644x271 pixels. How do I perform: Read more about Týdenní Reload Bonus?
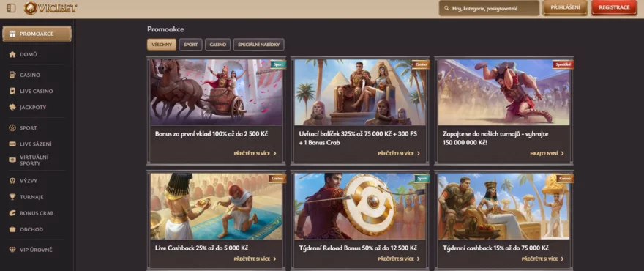pyautogui.click(x=399, y=259)
